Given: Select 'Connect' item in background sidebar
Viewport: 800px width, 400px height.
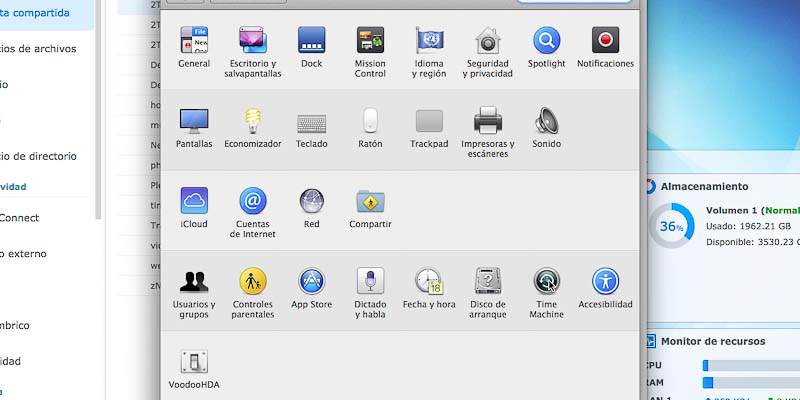Looking at the screenshot, I should (19, 218).
